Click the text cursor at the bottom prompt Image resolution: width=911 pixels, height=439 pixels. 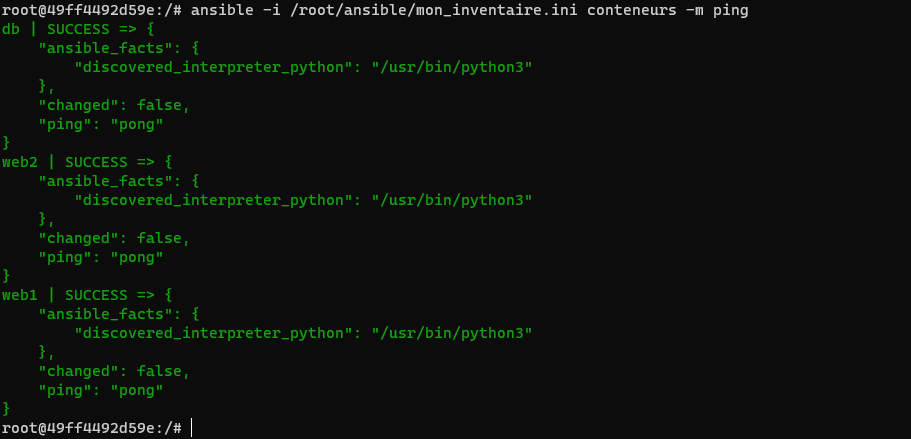pos(190,428)
